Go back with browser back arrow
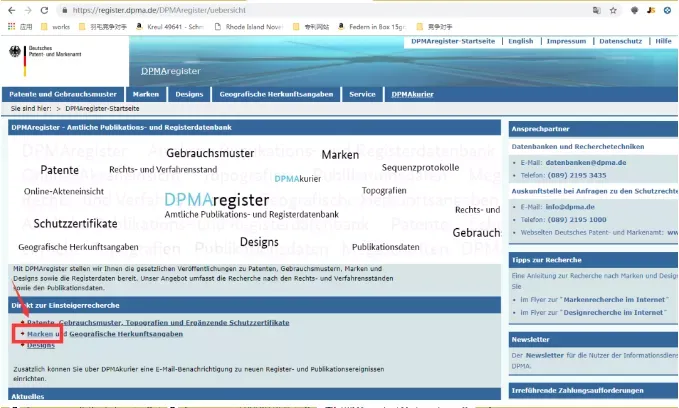Viewport: 679px width, 408px height. (12, 10)
